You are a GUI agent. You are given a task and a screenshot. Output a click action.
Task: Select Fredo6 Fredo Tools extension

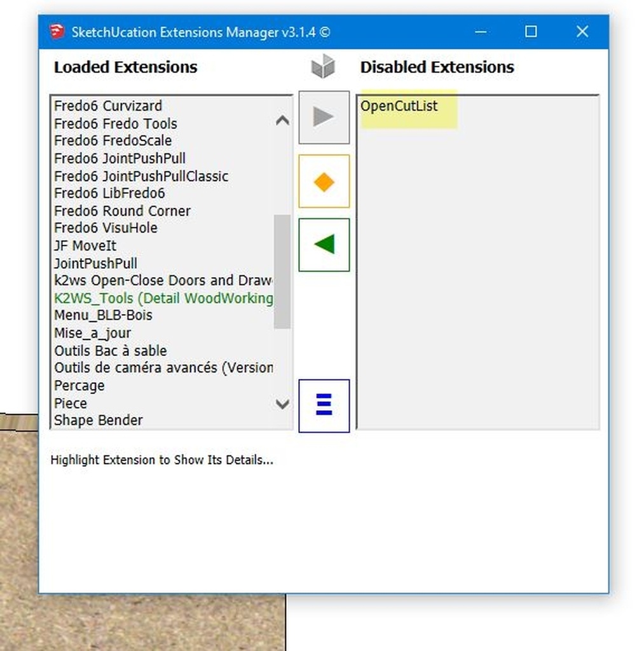coord(116,124)
